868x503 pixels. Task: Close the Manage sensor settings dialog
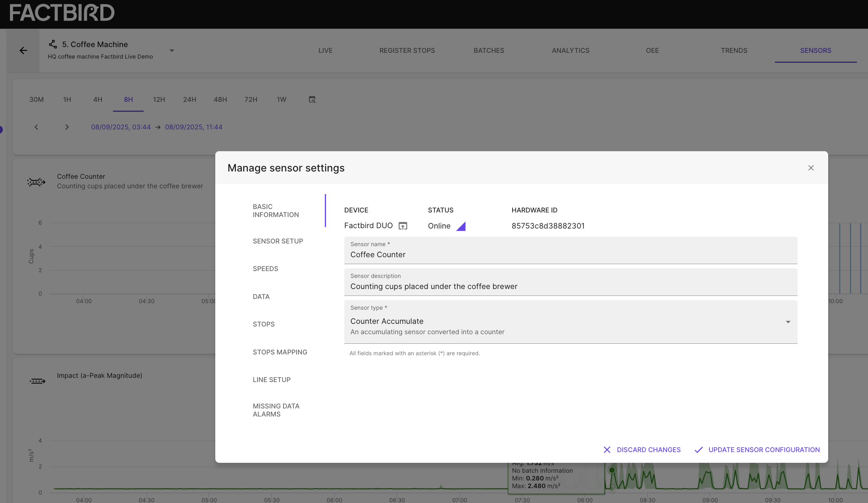(x=811, y=168)
